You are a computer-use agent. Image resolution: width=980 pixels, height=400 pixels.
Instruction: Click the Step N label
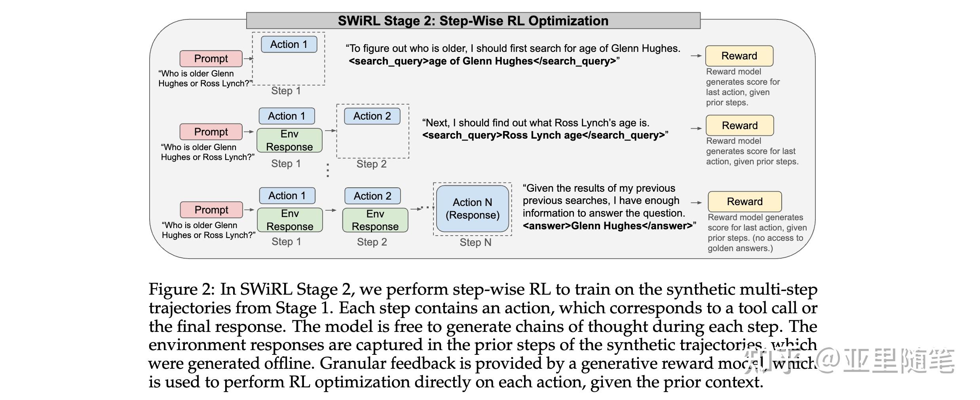coord(475,242)
